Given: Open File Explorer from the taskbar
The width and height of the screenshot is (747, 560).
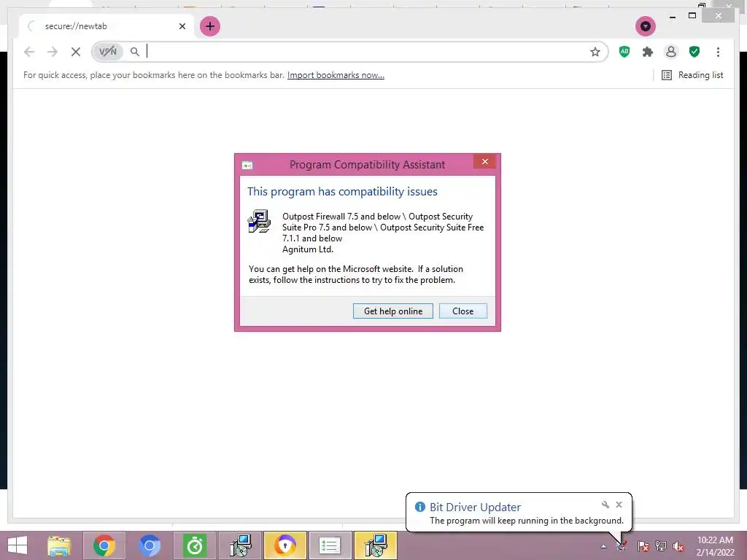Looking at the screenshot, I should [x=58, y=545].
